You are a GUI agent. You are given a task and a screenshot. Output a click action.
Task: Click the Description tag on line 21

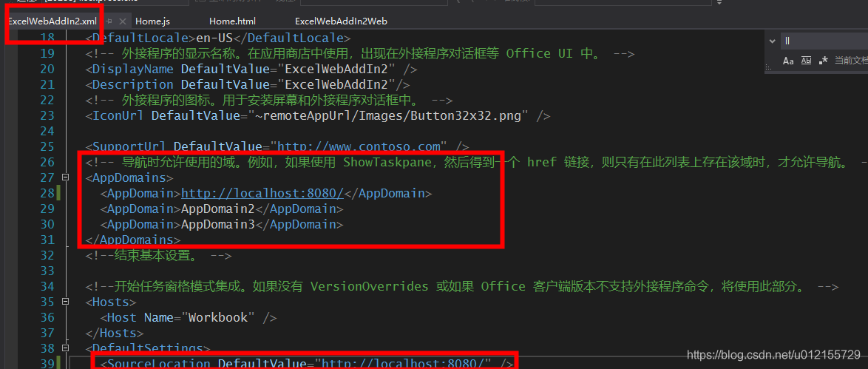tap(133, 85)
